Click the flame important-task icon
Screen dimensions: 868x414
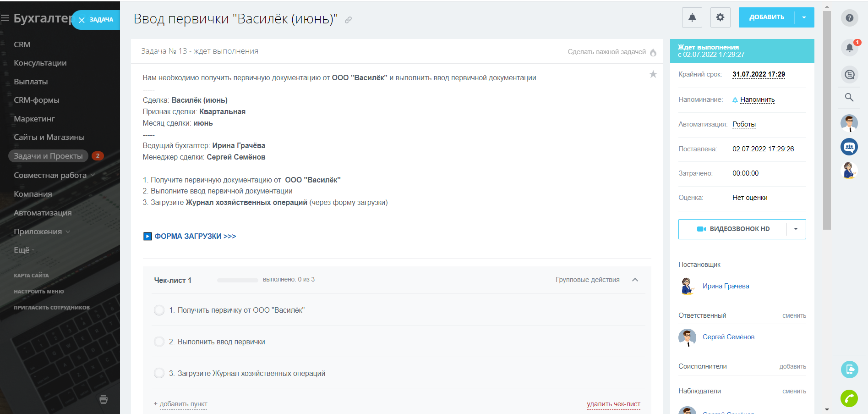(653, 53)
